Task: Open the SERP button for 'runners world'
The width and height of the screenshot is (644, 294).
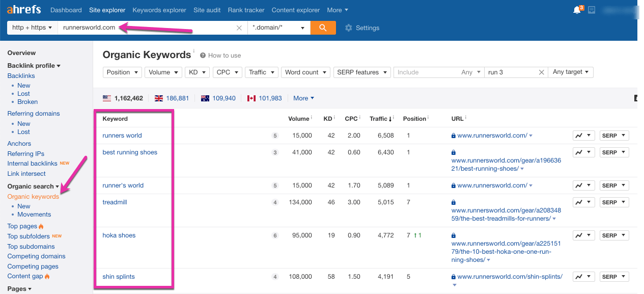Action: [x=614, y=136]
